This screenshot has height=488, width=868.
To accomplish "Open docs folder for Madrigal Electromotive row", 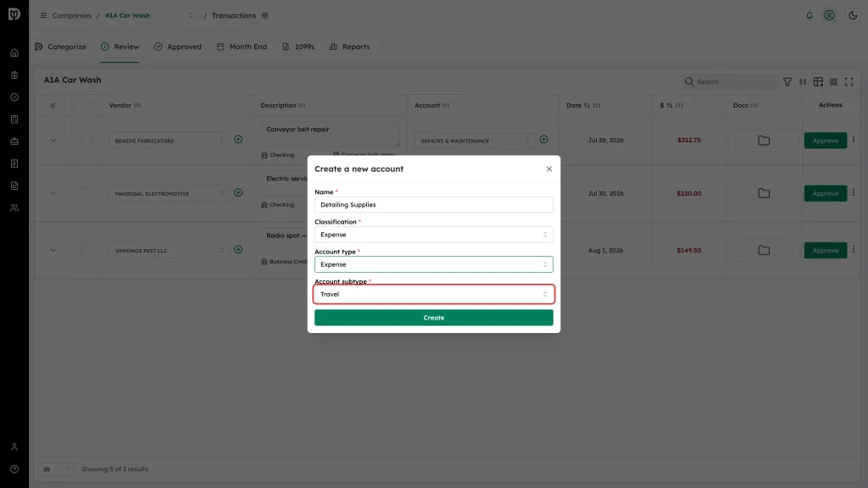I will [x=764, y=194].
